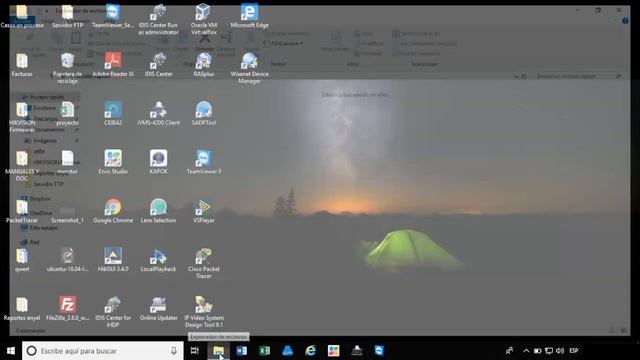Select the monitor file on the desktop

coord(67,162)
